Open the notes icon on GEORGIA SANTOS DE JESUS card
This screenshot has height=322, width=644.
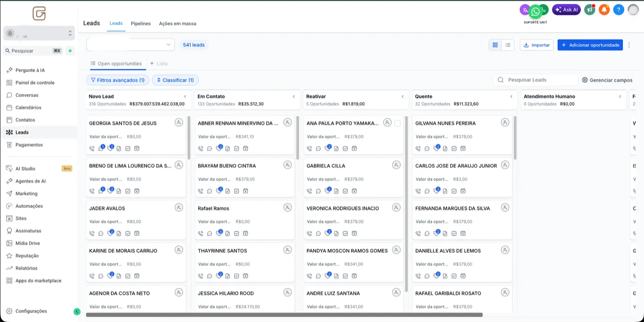(x=119, y=148)
